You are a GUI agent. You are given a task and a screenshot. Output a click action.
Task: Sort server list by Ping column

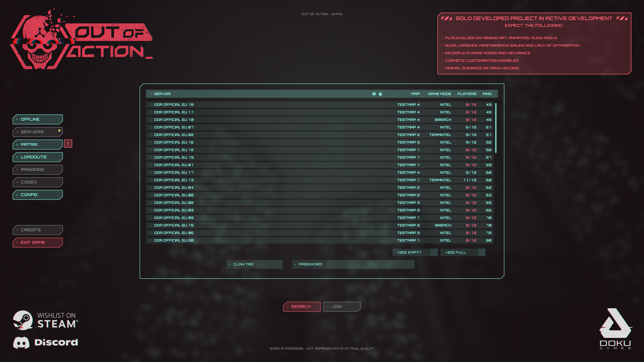click(487, 94)
